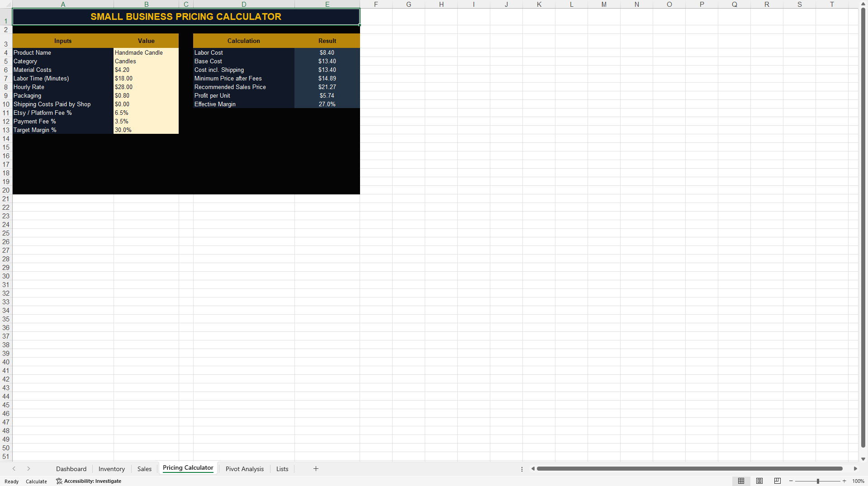Open the Accessibility Investigate checker
This screenshot has height=486, width=868.
89,481
